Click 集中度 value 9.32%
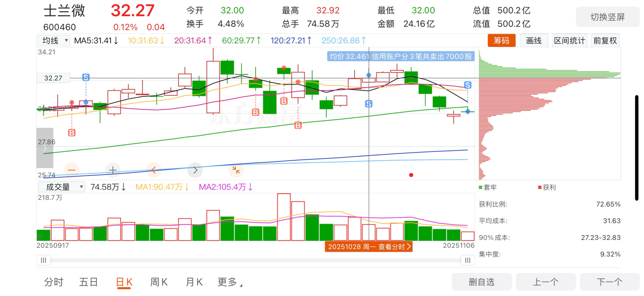This screenshot has height=296, width=644. point(610,254)
